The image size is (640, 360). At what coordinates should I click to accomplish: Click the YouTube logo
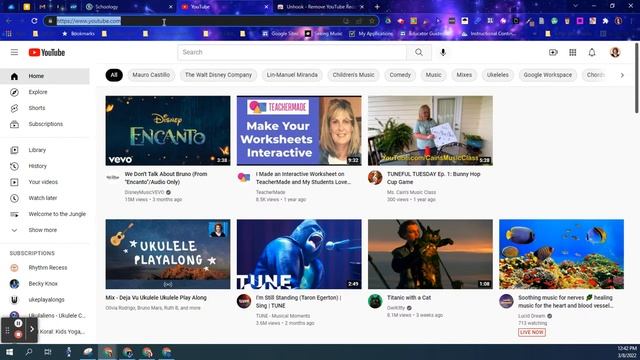[x=47, y=52]
